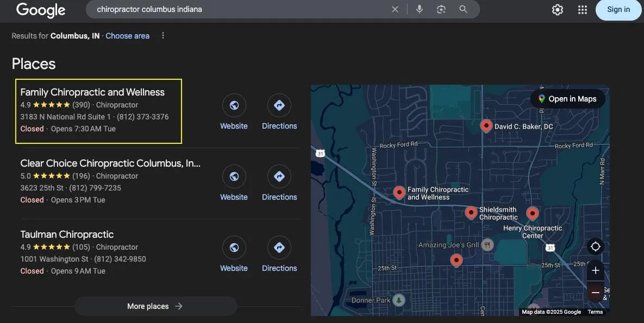The image size is (644, 323).
Task: Click the (390) reviews count
Action: tap(81, 105)
